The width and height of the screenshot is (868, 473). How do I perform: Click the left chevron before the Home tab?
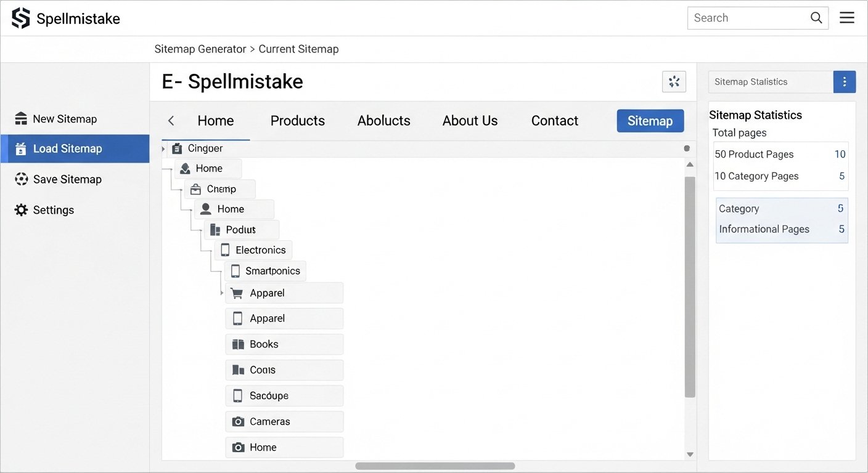(x=171, y=121)
